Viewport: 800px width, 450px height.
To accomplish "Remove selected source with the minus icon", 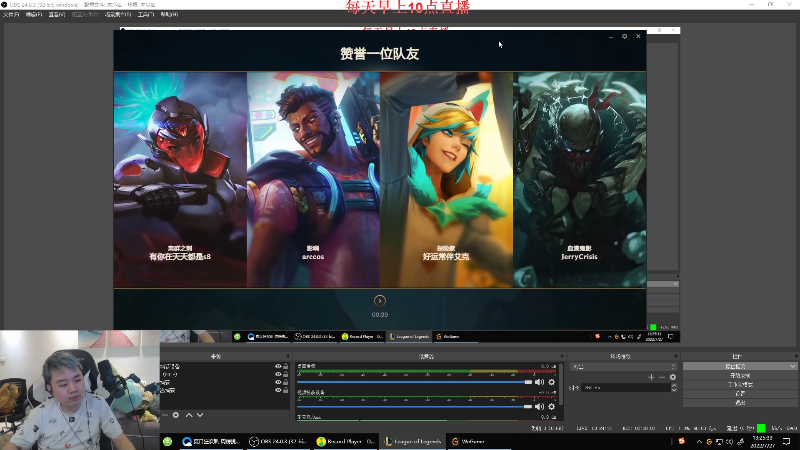I will click(x=165, y=415).
